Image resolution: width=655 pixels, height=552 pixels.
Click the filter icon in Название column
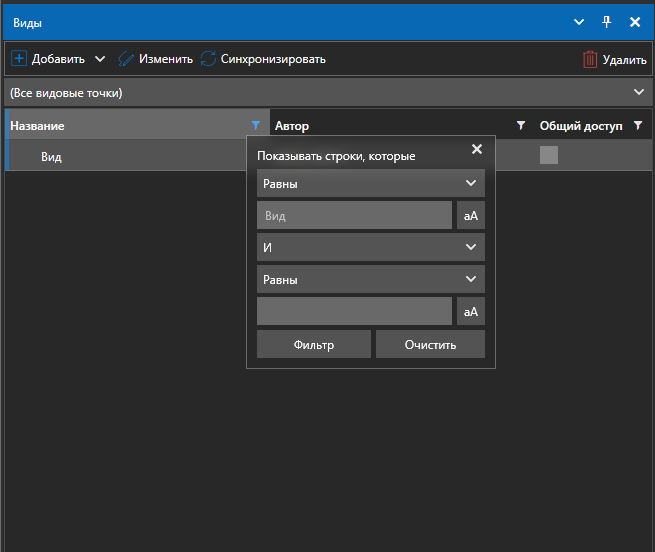[x=257, y=126]
